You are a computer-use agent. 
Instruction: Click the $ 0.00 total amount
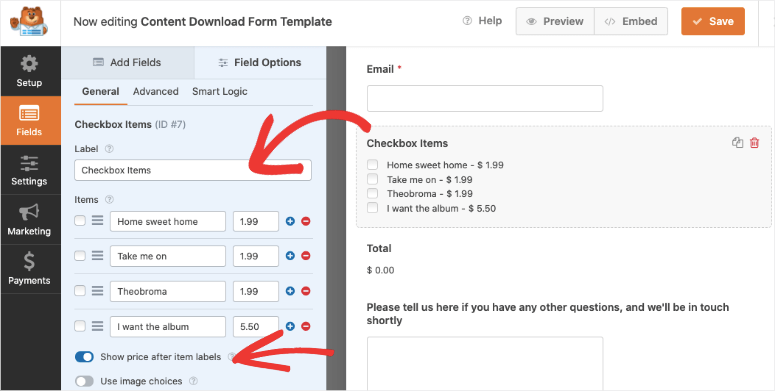point(381,270)
